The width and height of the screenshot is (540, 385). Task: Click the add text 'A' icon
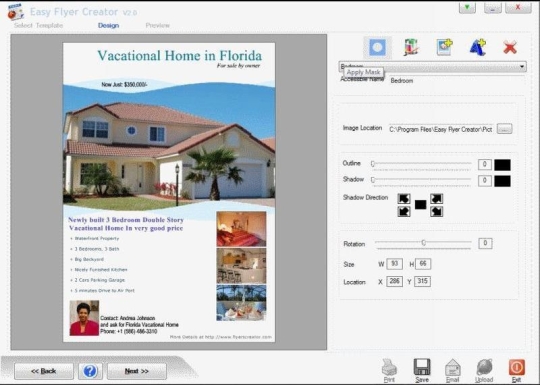click(x=477, y=47)
